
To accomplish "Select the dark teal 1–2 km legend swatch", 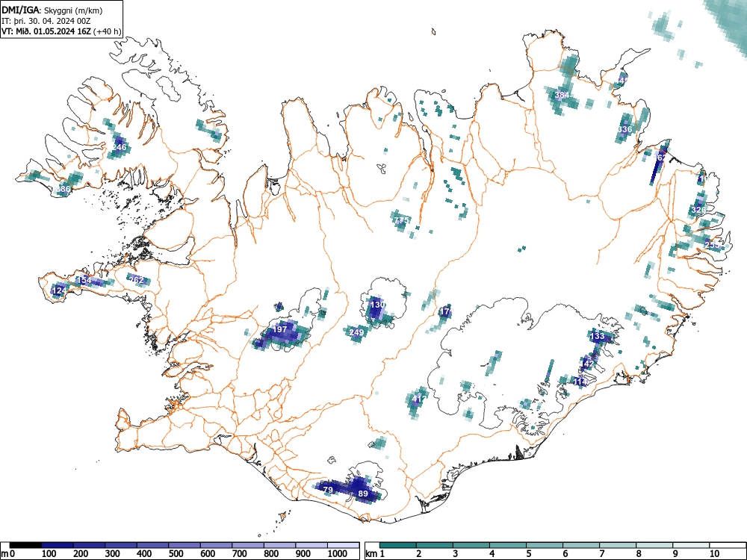I will tap(398, 545).
